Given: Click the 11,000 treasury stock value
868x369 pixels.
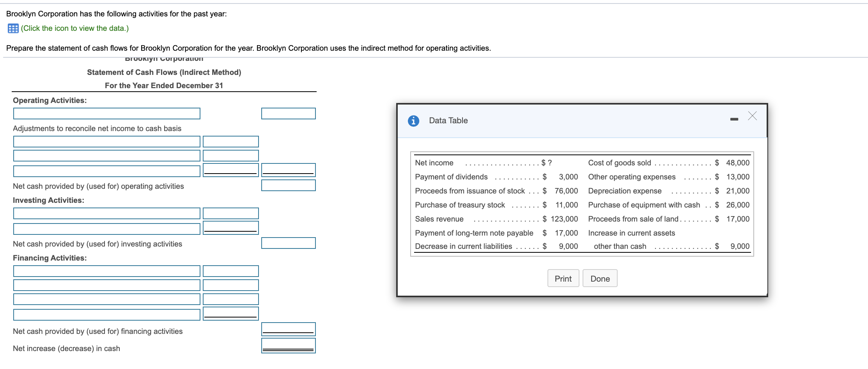Looking at the screenshot, I should click(x=567, y=205).
